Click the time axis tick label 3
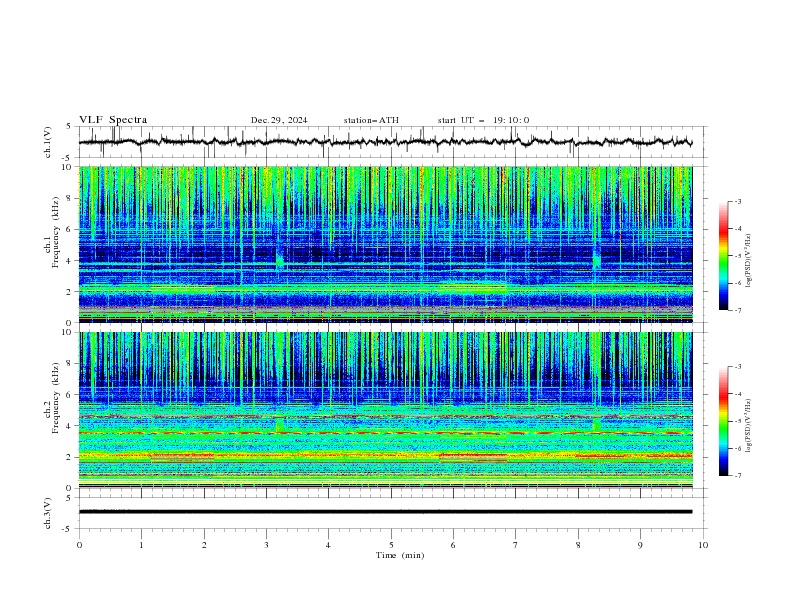The image size is (792, 612). coord(266,545)
